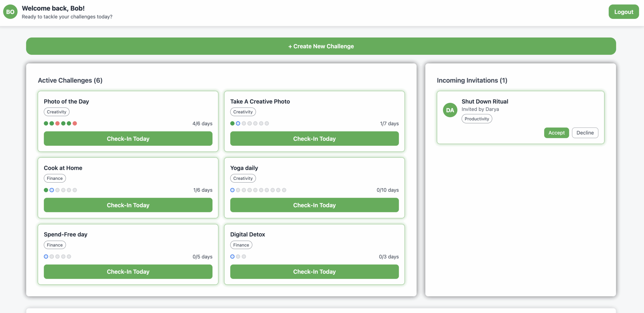Click Creativity tag under Yoga daily
This screenshot has height=313, width=644.
[243, 178]
